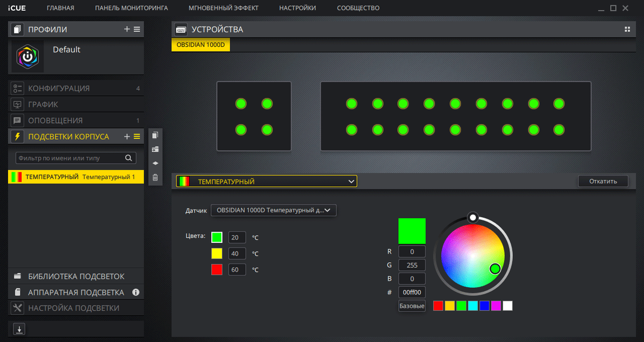The height and width of the screenshot is (342, 644).
Task: Click the download icon at bottom left
Action: pos(19,329)
